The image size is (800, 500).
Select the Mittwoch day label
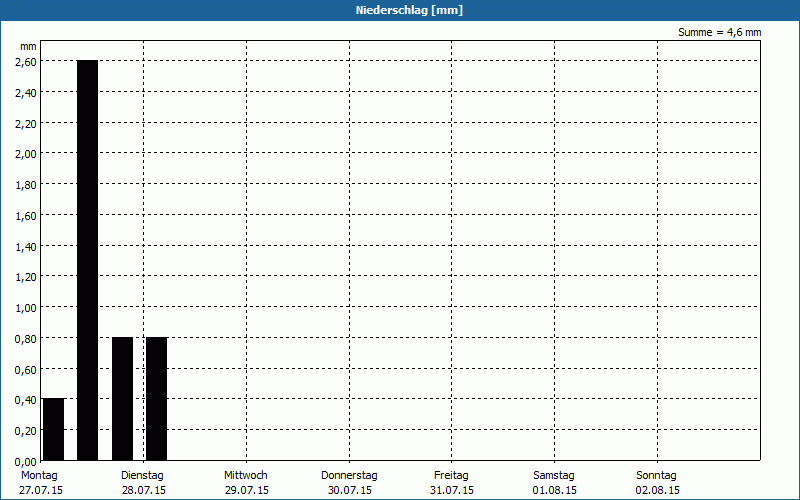point(245,476)
